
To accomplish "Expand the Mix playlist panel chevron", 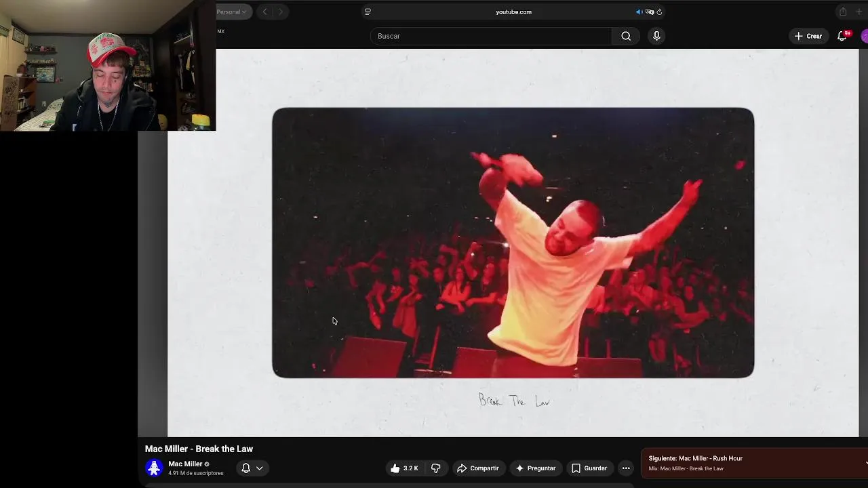I will (x=866, y=463).
